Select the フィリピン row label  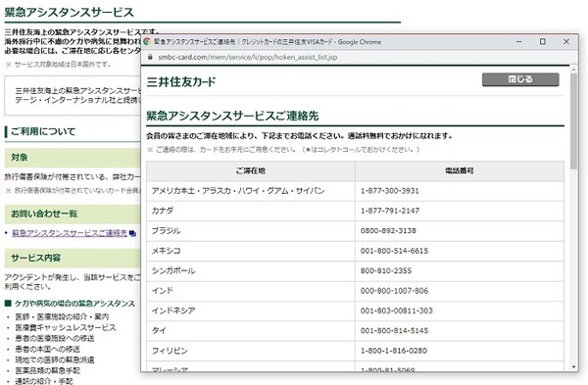170,351
